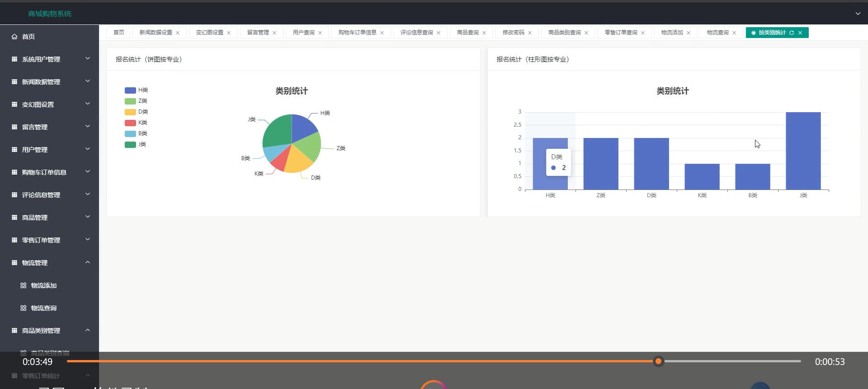Close the 新闻数据设置 tab
Viewport: 868px width, 389px height.
click(178, 33)
